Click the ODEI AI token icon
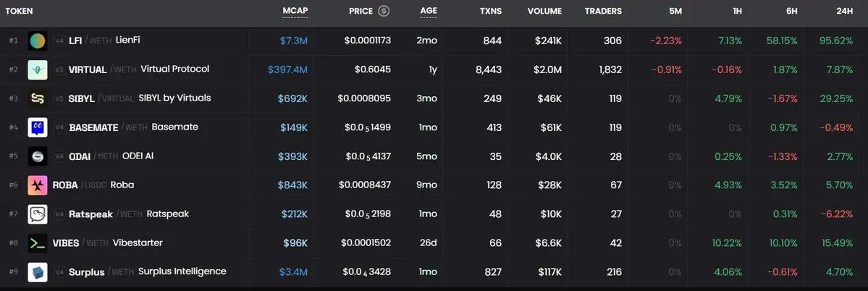The width and height of the screenshot is (868, 291). click(x=38, y=156)
